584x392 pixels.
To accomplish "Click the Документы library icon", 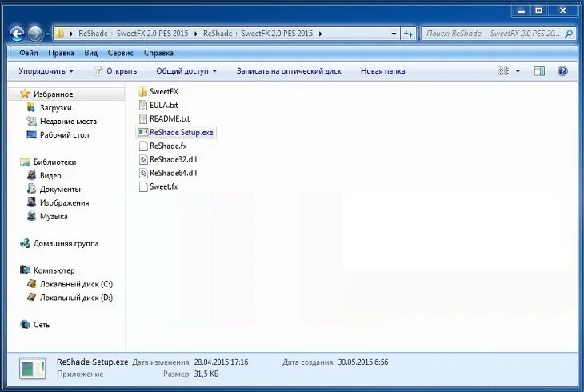I will pyautogui.click(x=31, y=189).
